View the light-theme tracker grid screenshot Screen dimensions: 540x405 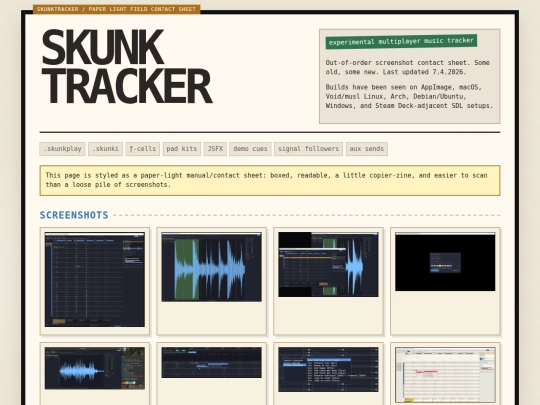coord(445,375)
